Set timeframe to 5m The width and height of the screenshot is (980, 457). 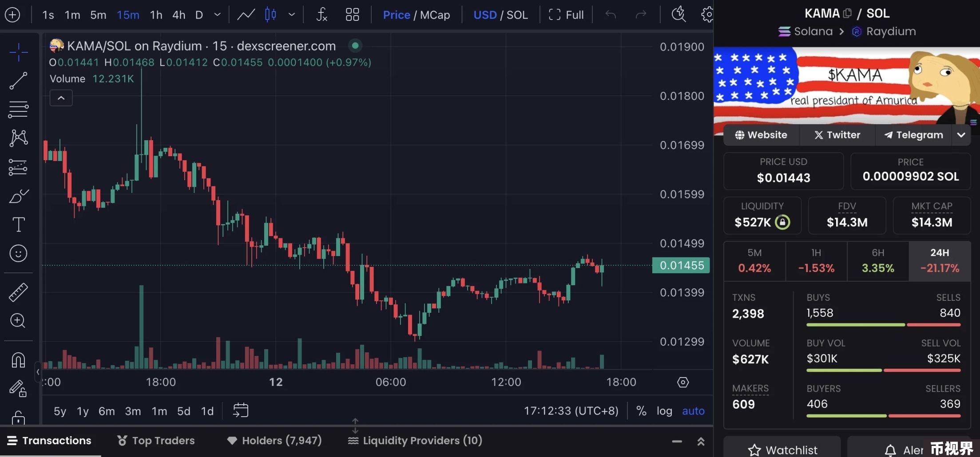pos(98,15)
